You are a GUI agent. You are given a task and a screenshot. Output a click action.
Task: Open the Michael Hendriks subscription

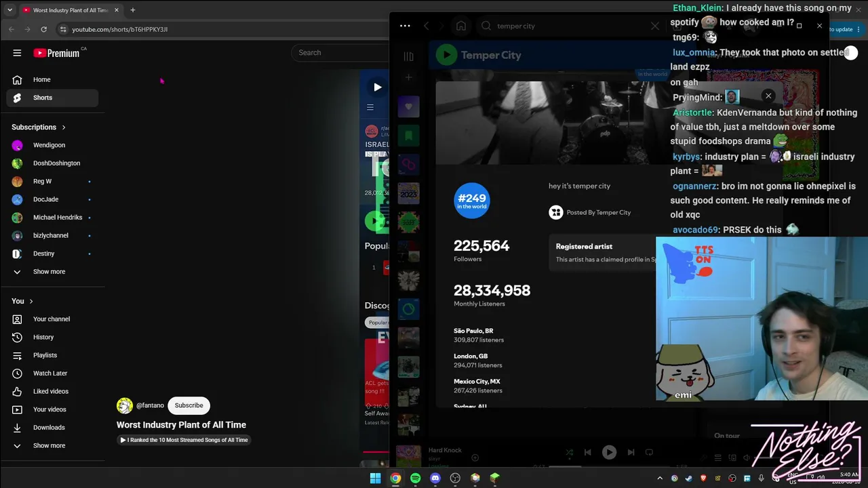point(52,218)
